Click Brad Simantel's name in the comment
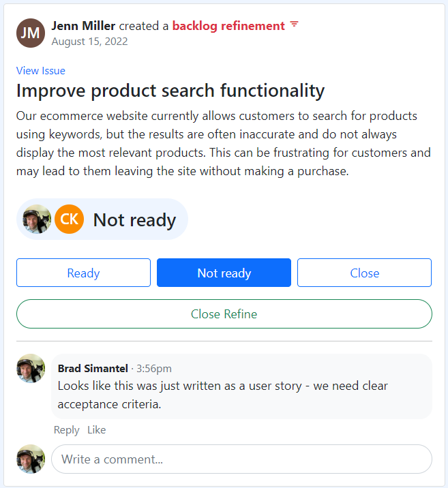Image resolution: width=448 pixels, height=488 pixels. point(93,368)
